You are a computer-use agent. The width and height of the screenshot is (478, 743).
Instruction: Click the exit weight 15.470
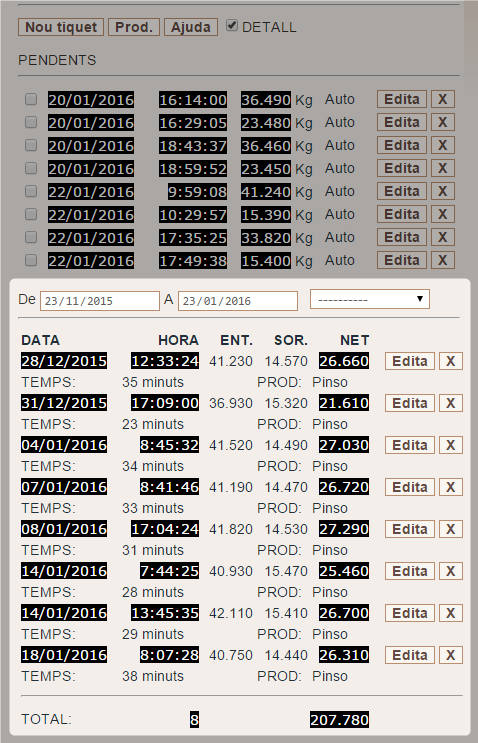[x=286, y=571]
